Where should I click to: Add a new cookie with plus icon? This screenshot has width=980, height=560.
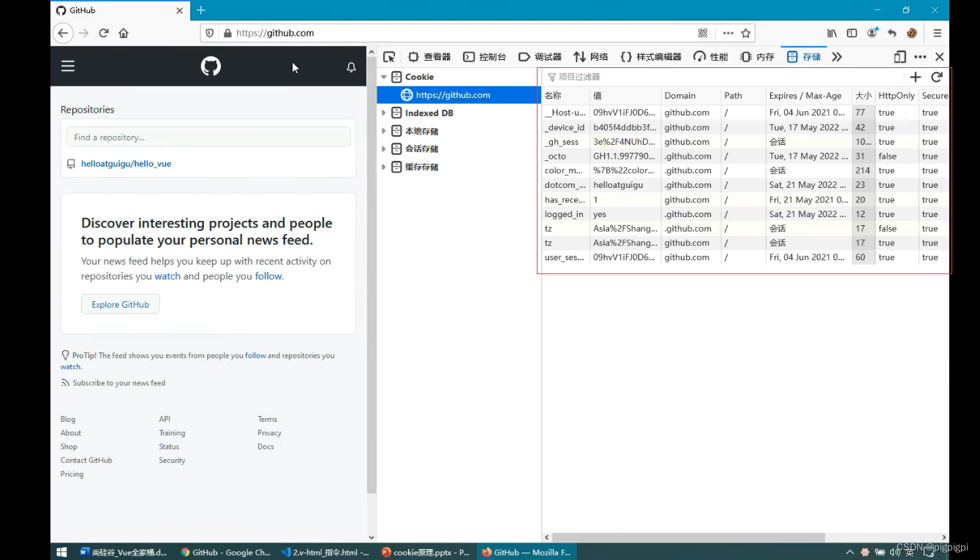point(915,77)
